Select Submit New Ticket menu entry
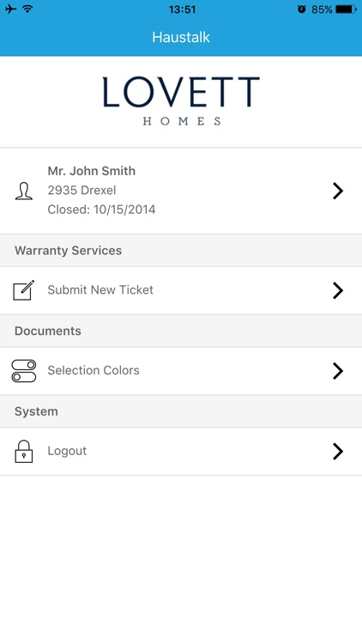Screen dimensions: 362x644 181,290
